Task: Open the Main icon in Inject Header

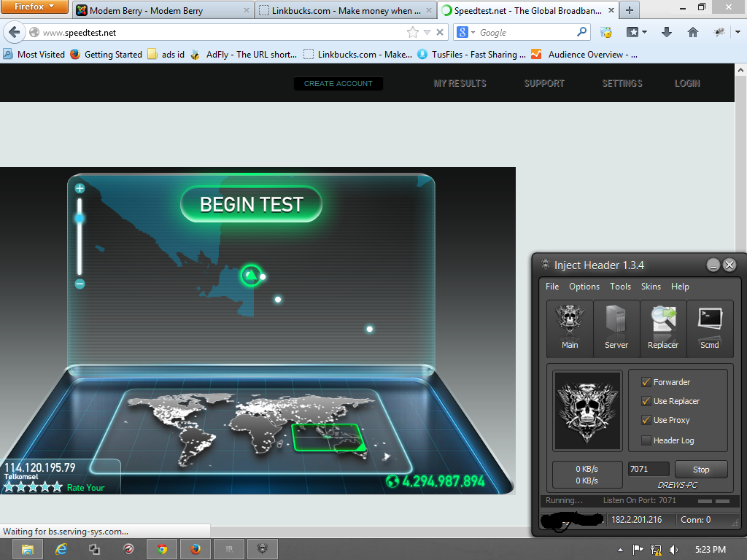Action: point(570,328)
